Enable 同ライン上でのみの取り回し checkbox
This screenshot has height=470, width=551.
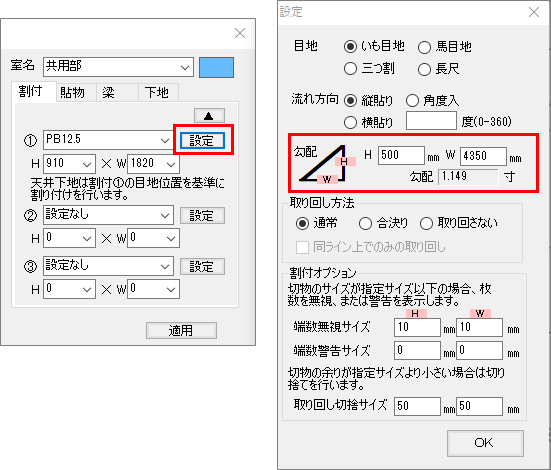(370, 247)
